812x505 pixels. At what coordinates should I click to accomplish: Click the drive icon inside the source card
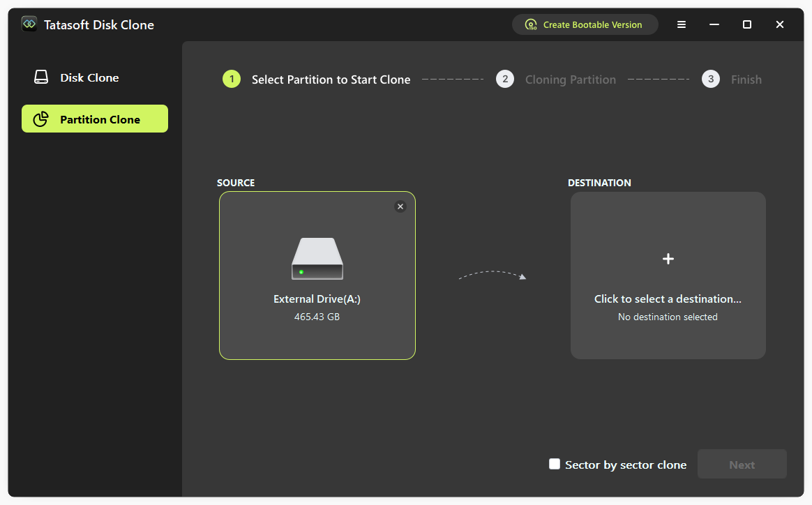tap(317, 259)
